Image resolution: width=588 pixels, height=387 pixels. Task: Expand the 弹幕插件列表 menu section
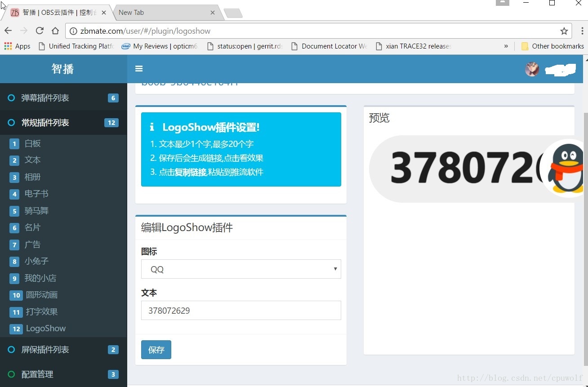[x=63, y=98]
